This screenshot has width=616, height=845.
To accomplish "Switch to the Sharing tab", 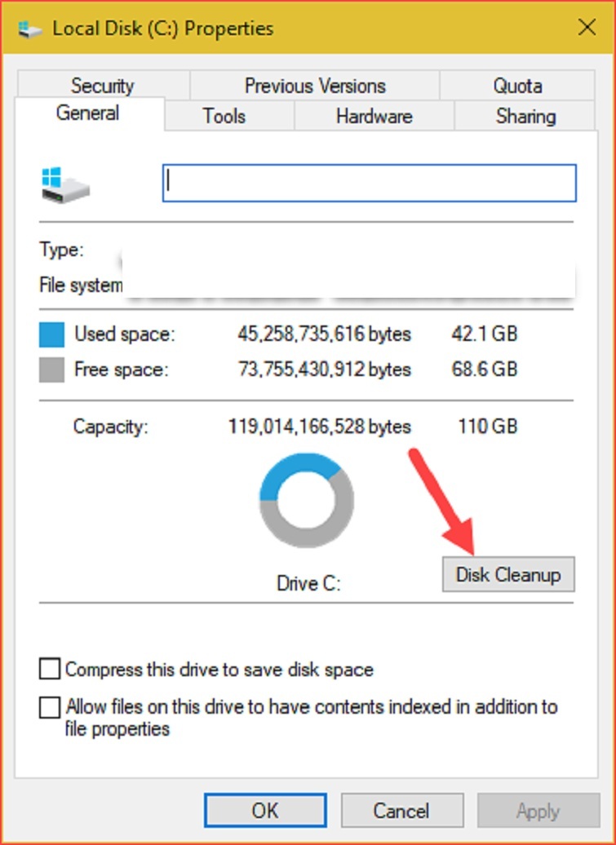I will click(525, 116).
